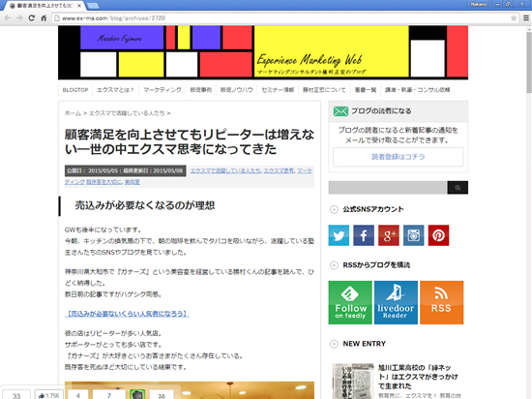The height and width of the screenshot is (399, 532).
Task: Click the Follow on feedly icon
Action: (x=350, y=302)
